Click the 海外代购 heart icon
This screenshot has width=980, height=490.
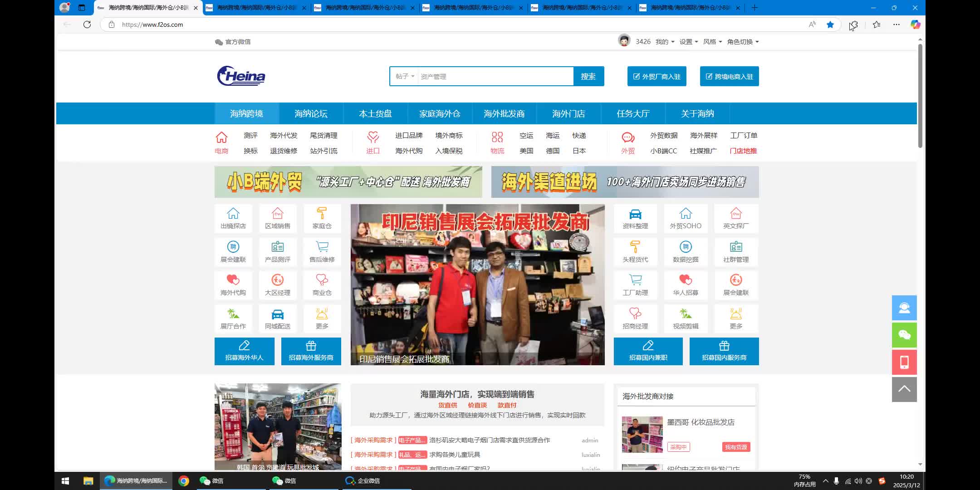(x=233, y=280)
